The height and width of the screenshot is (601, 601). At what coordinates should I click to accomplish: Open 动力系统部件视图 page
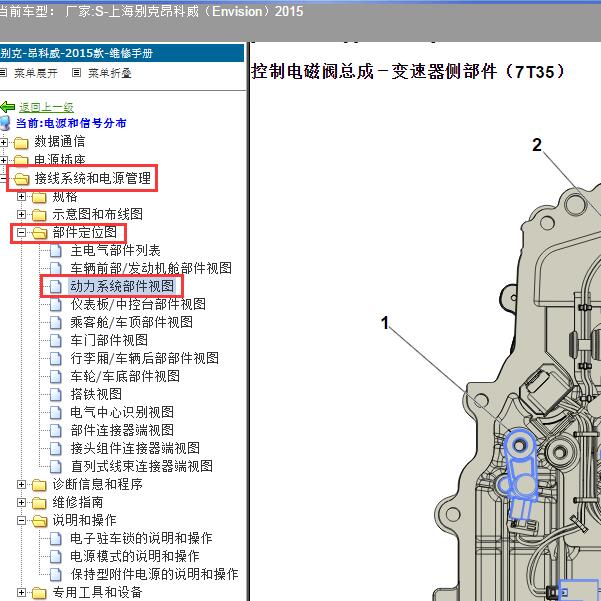(122, 286)
